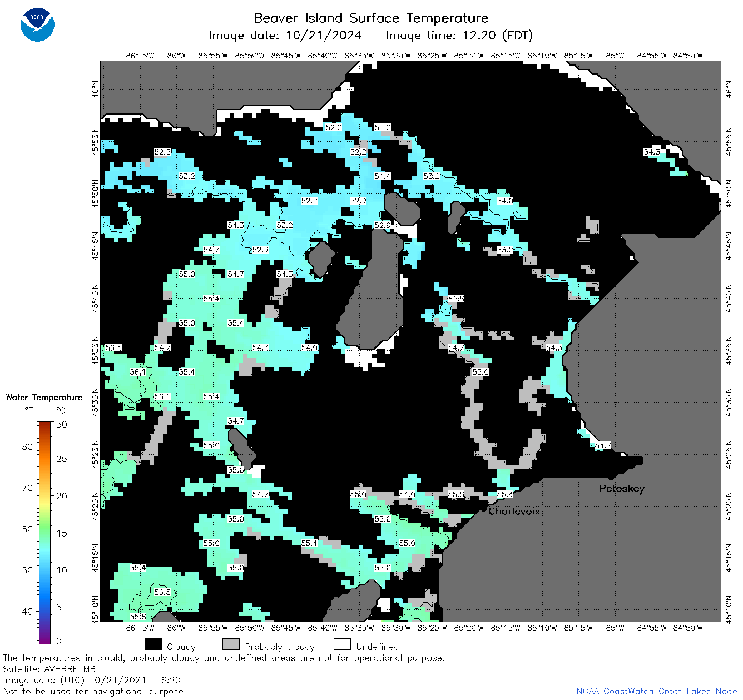Click the Image time: 12:20 (EDT) text
The height and width of the screenshot is (700, 743).
pos(459,36)
